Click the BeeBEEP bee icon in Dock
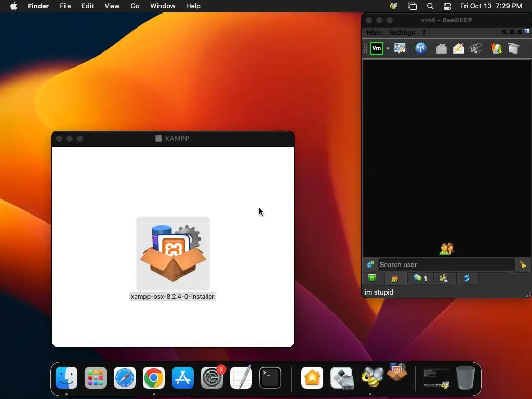This screenshot has width=532, height=399. tap(372, 378)
